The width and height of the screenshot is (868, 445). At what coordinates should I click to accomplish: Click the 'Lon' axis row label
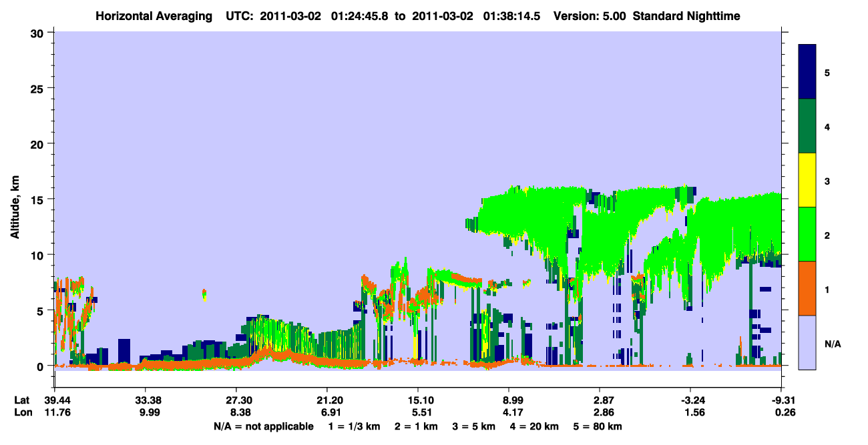[x=22, y=412]
